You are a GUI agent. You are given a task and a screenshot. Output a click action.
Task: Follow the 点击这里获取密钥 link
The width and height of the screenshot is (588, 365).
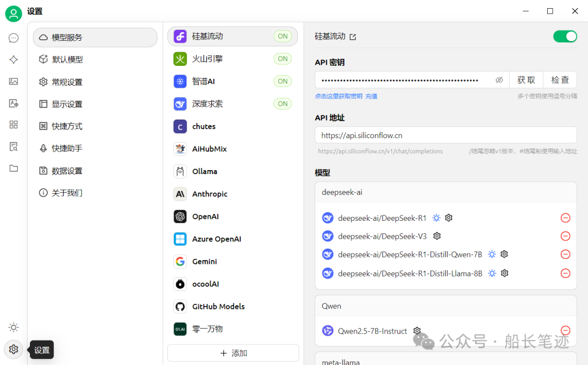[339, 96]
